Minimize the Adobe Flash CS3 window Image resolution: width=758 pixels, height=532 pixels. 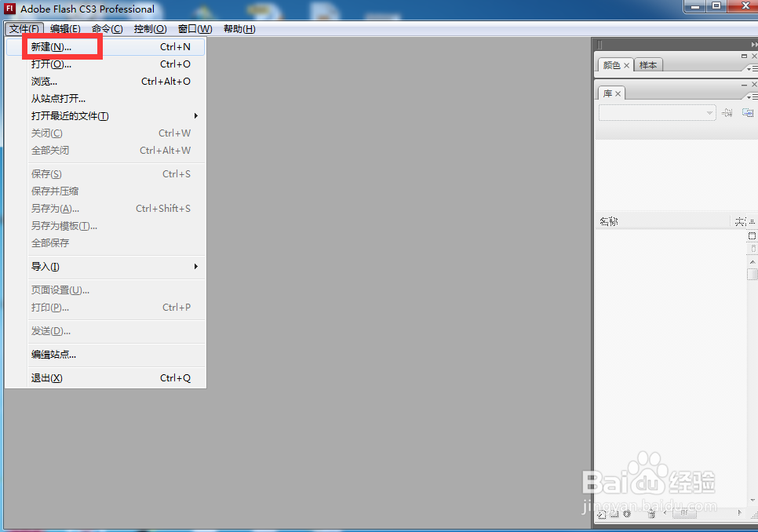(x=696, y=6)
